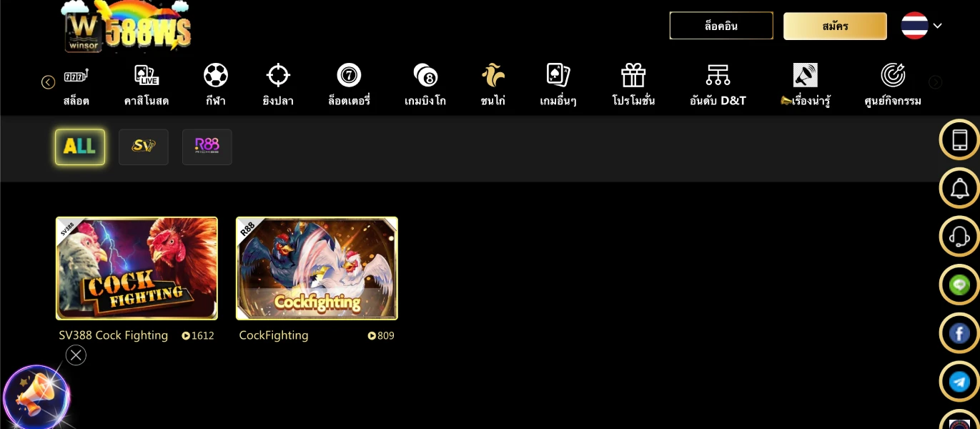Contact support via headset icon
The image size is (980, 429).
[959, 236]
